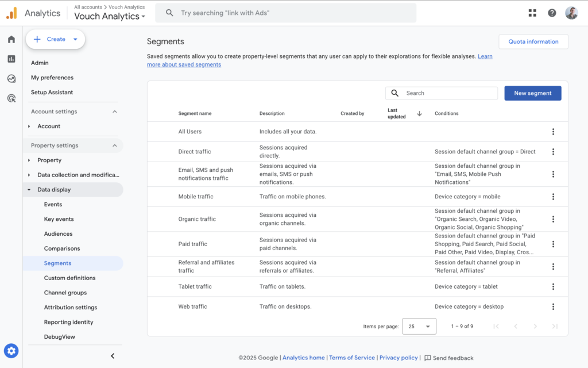Expand the Account tree item

(29, 126)
